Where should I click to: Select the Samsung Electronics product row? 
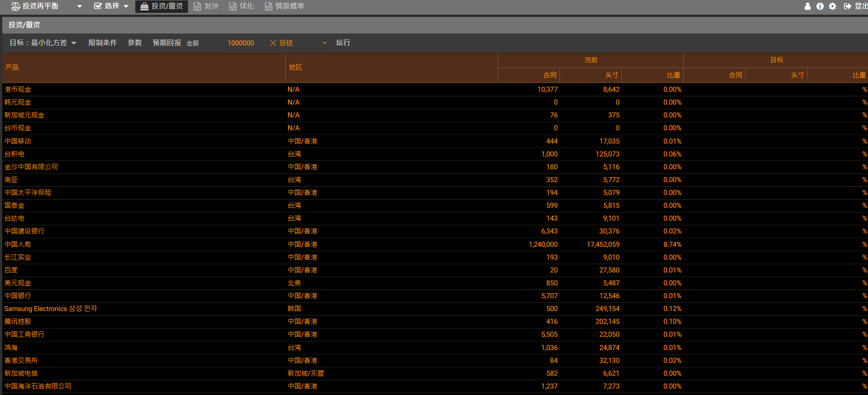(x=435, y=309)
